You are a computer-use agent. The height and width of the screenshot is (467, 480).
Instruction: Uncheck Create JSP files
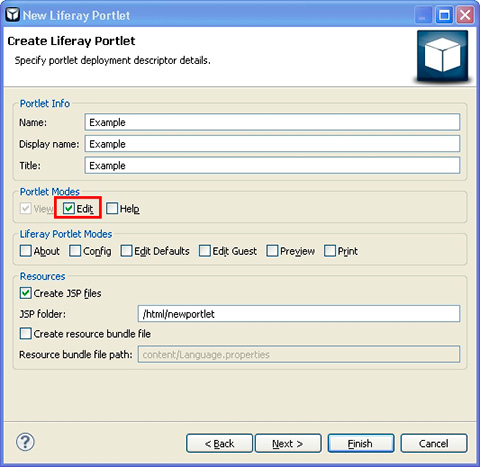pyautogui.click(x=26, y=293)
